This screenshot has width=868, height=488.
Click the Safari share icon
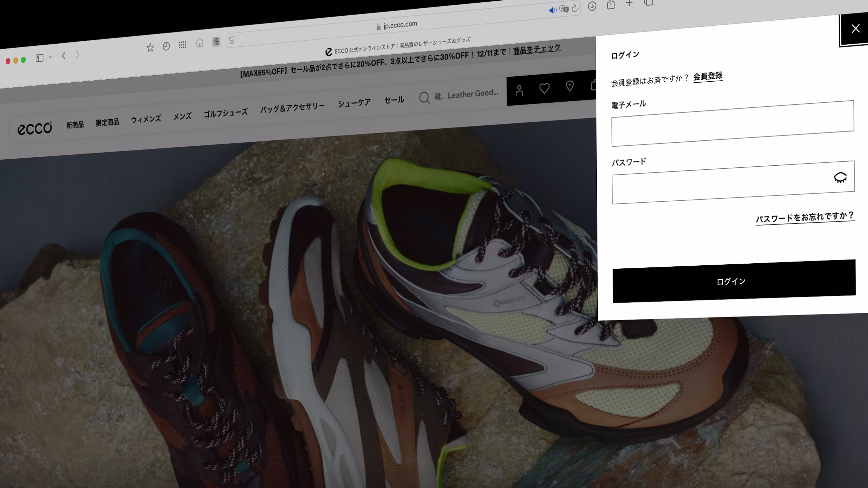coord(611,5)
